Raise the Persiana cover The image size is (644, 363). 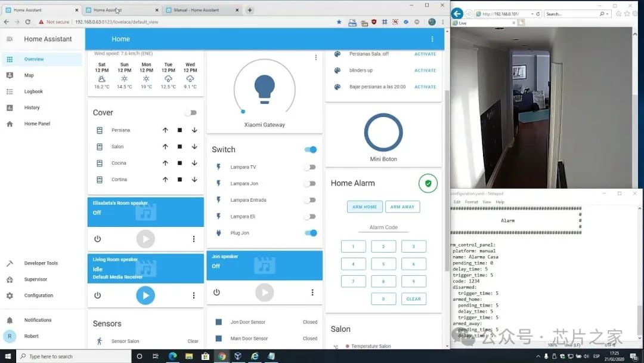165,130
